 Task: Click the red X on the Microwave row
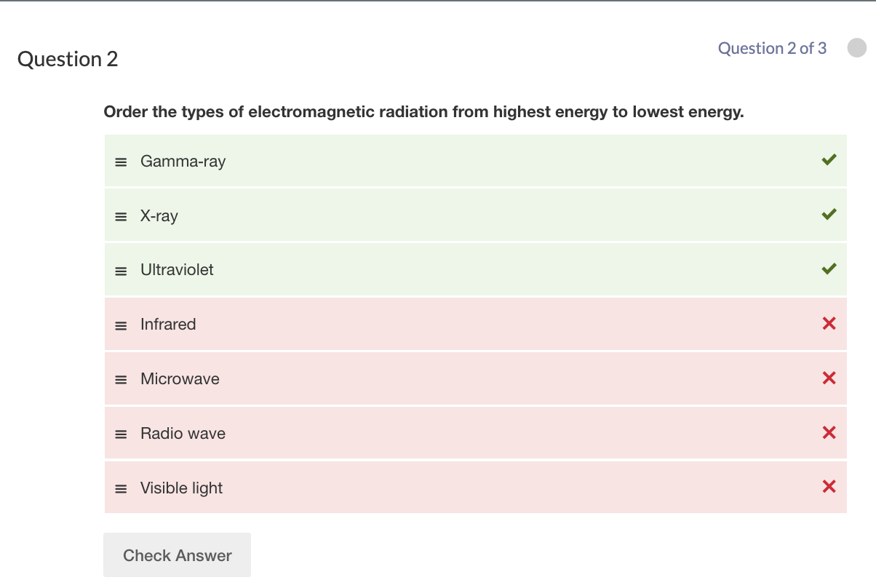point(829,378)
